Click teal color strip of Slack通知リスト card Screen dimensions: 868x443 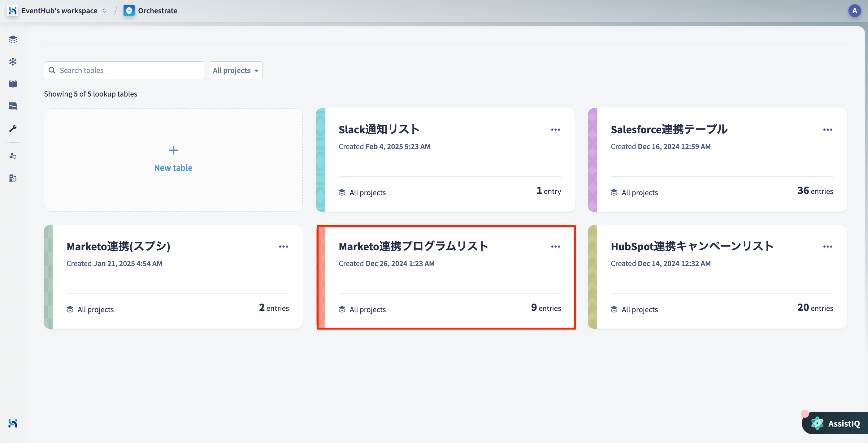coord(320,160)
